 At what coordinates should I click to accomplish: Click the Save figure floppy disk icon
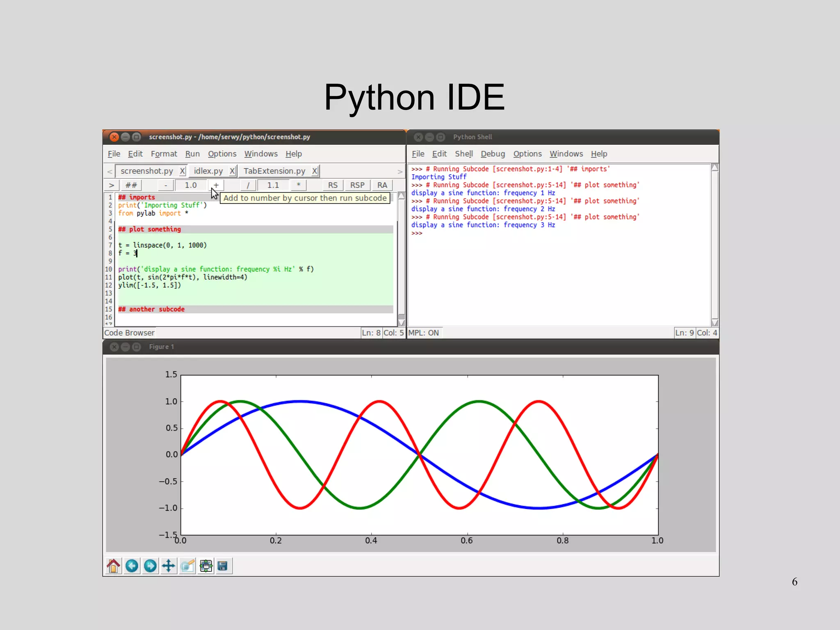click(223, 566)
